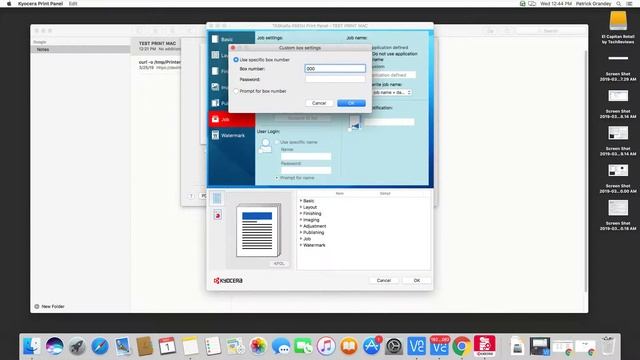Click the Kyocera logo
The image size is (640, 360).
click(228, 280)
